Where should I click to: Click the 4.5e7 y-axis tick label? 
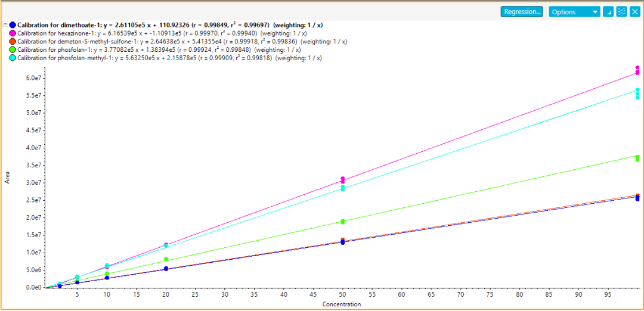click(x=33, y=130)
